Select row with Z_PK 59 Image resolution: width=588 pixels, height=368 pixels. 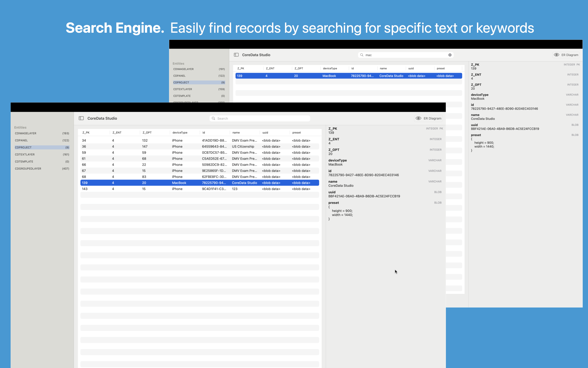click(x=199, y=153)
